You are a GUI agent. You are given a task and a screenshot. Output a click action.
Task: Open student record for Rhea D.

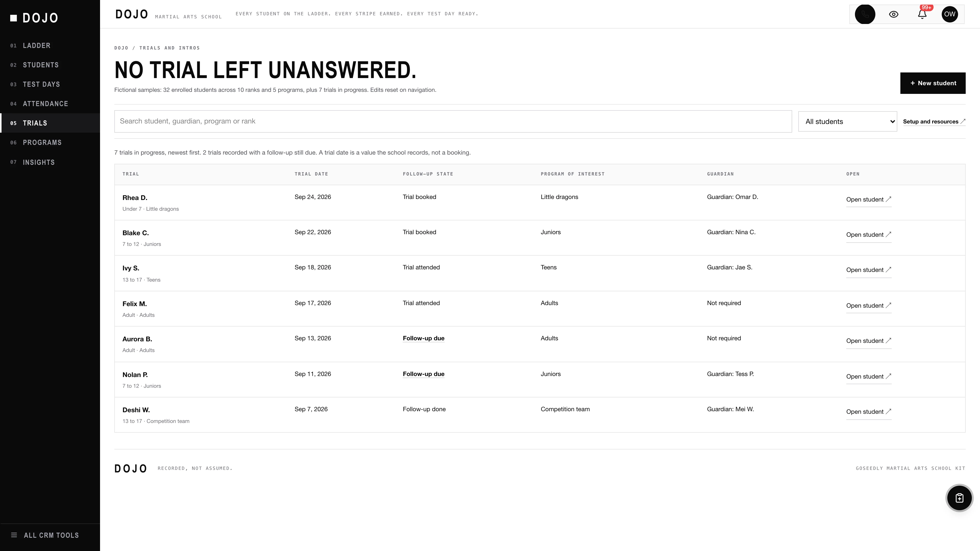point(868,200)
